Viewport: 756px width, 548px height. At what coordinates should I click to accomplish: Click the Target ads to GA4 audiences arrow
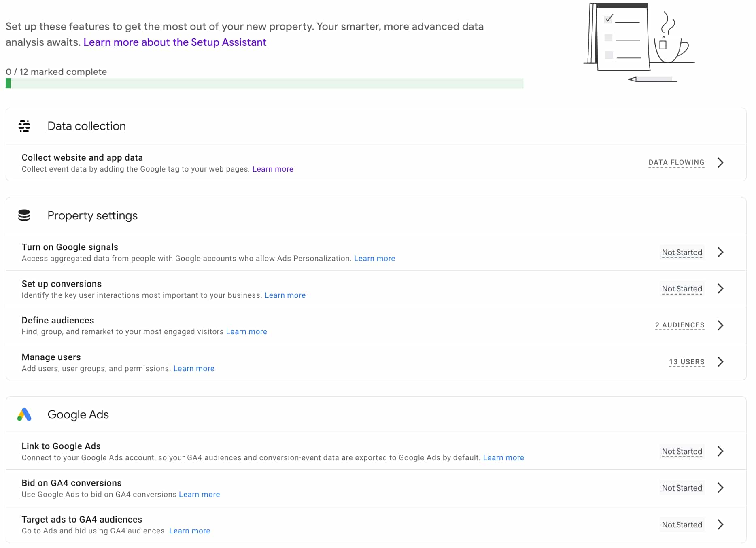[x=720, y=525]
